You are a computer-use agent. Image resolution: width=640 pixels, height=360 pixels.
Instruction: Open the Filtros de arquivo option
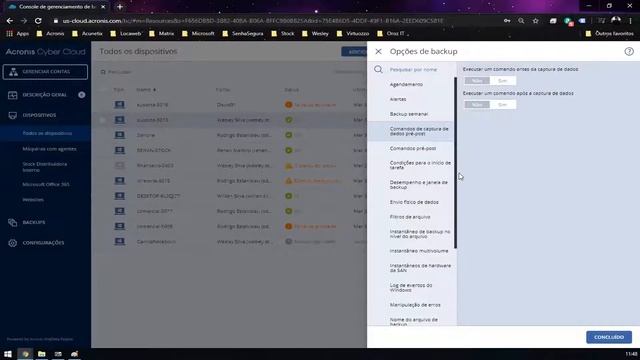click(410, 217)
